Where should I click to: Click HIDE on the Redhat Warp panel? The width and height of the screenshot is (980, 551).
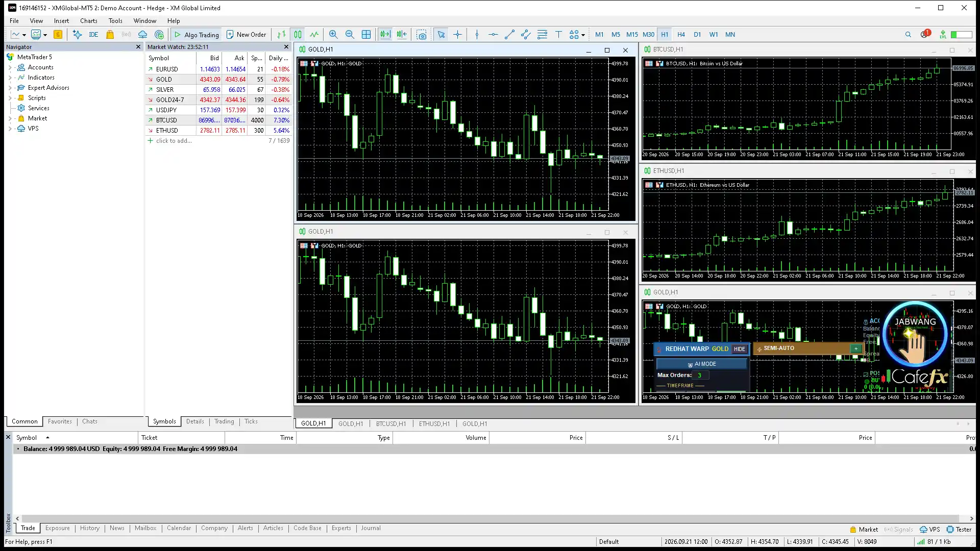[740, 349]
